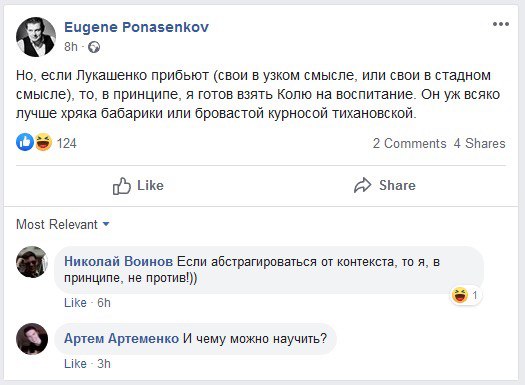Share the post
The height and width of the screenshot is (385, 525).
tap(385, 185)
